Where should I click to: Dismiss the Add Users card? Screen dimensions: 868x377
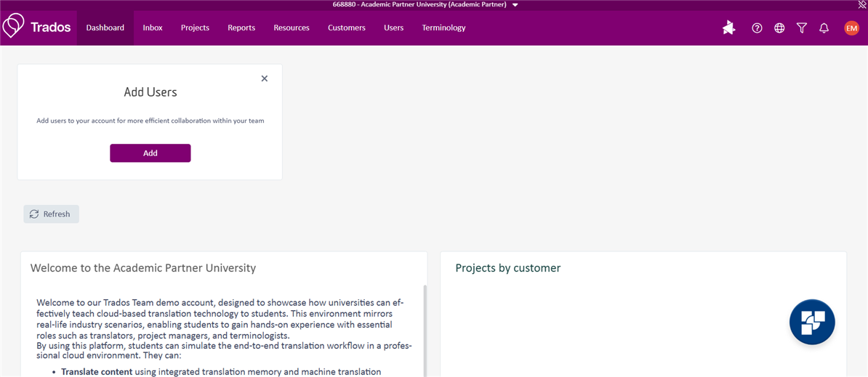[265, 78]
